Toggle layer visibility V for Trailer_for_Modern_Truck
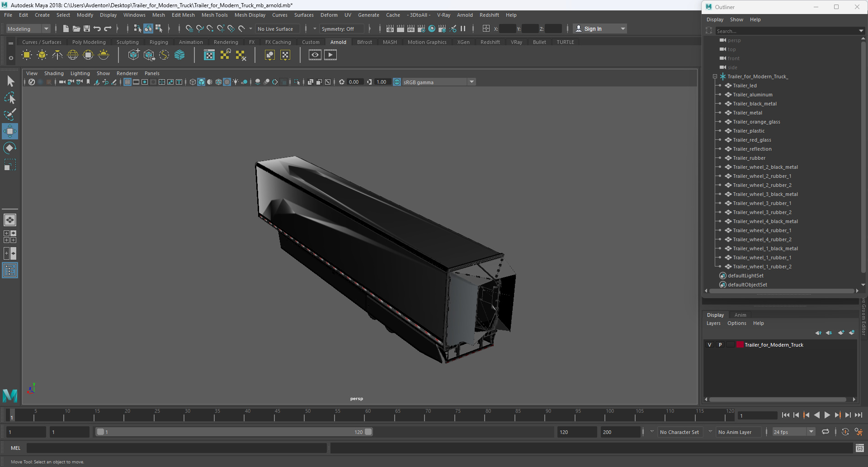 (709, 345)
